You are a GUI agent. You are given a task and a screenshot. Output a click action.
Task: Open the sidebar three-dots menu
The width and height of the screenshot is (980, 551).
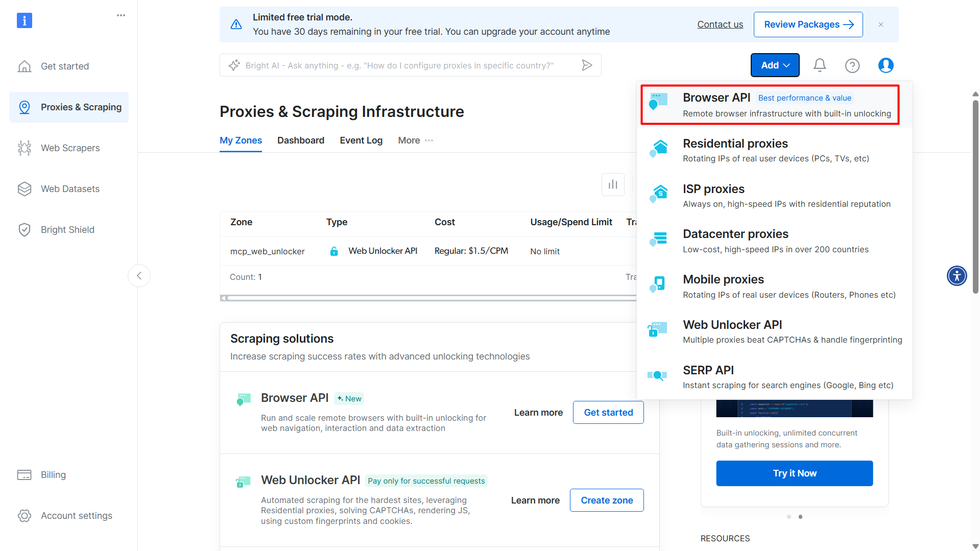(121, 15)
